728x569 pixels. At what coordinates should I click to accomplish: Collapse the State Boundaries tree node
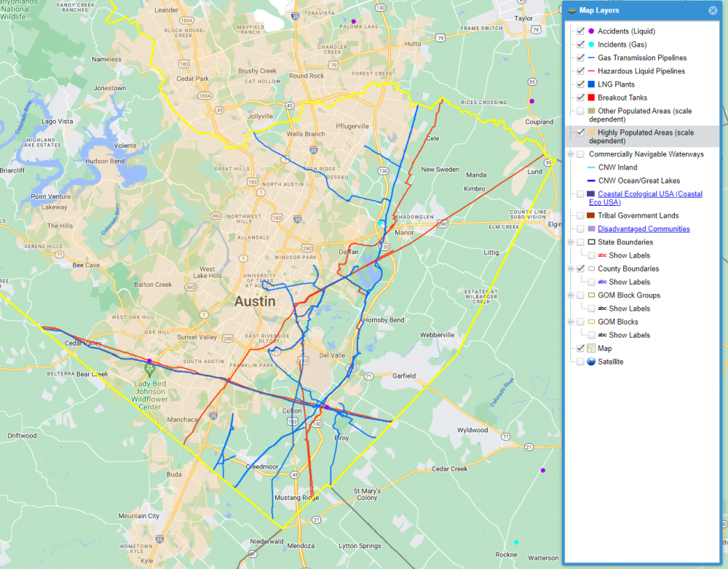coord(570,242)
